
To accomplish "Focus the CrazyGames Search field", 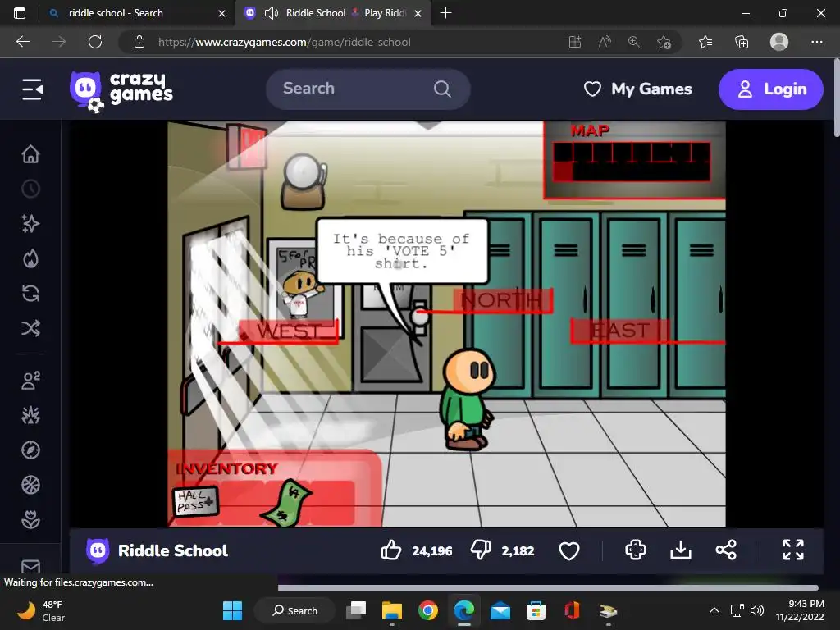I will (367, 89).
